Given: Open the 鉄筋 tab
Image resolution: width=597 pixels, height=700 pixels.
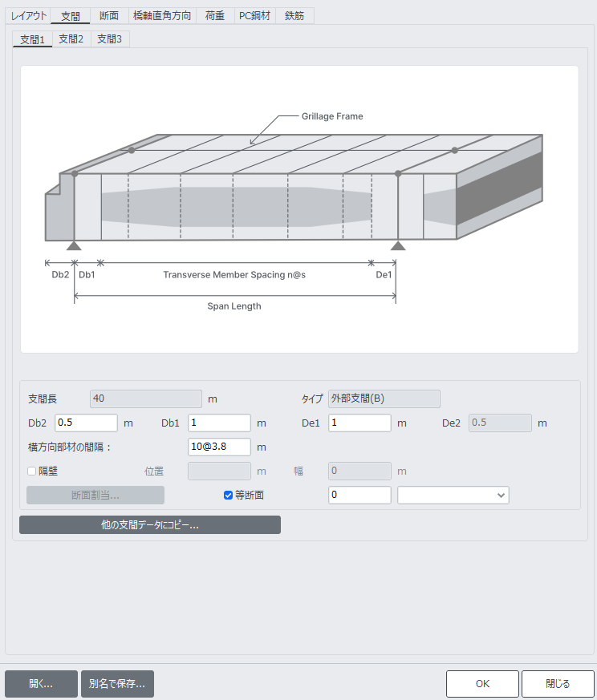Looking at the screenshot, I should pos(294,16).
